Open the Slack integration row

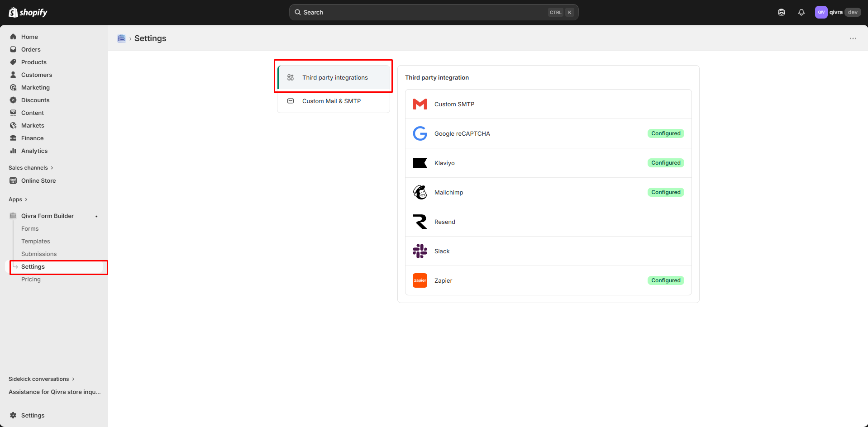[548, 251]
